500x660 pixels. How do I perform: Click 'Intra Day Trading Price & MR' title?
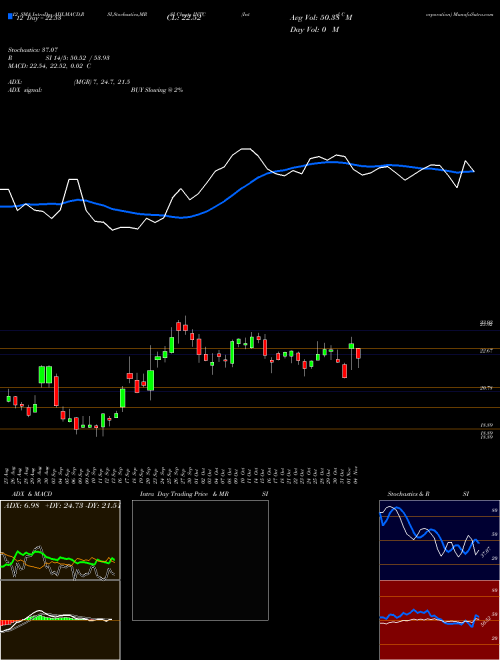coord(184,494)
